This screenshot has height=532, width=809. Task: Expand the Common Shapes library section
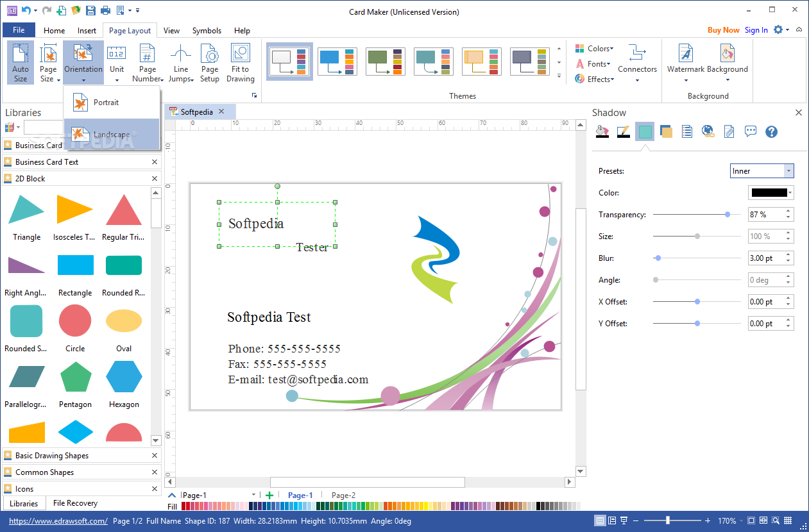pos(81,472)
